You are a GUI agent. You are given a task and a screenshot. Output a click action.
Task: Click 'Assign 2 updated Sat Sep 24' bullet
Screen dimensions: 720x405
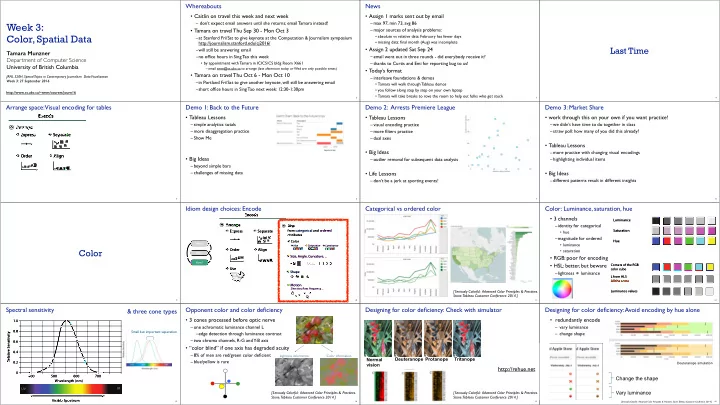[x=401, y=49]
